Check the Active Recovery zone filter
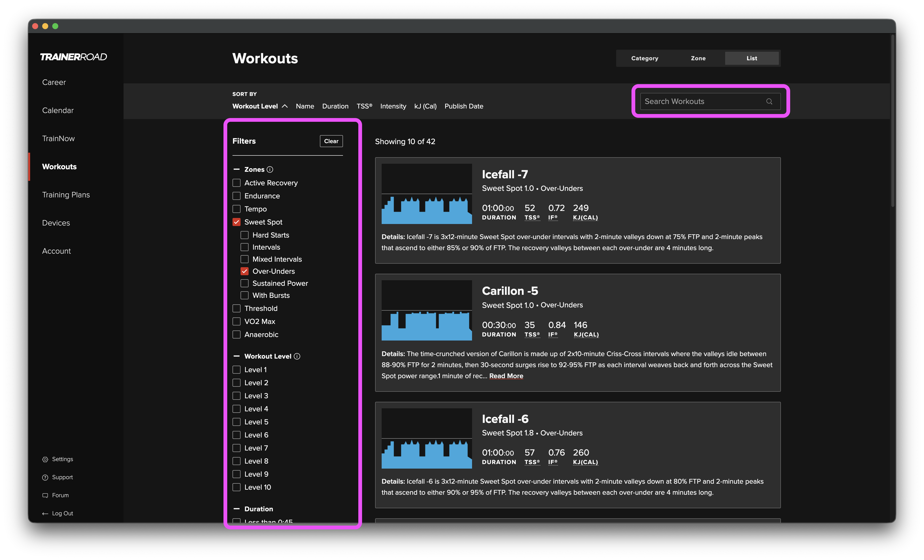This screenshot has height=560, width=924. click(x=236, y=183)
